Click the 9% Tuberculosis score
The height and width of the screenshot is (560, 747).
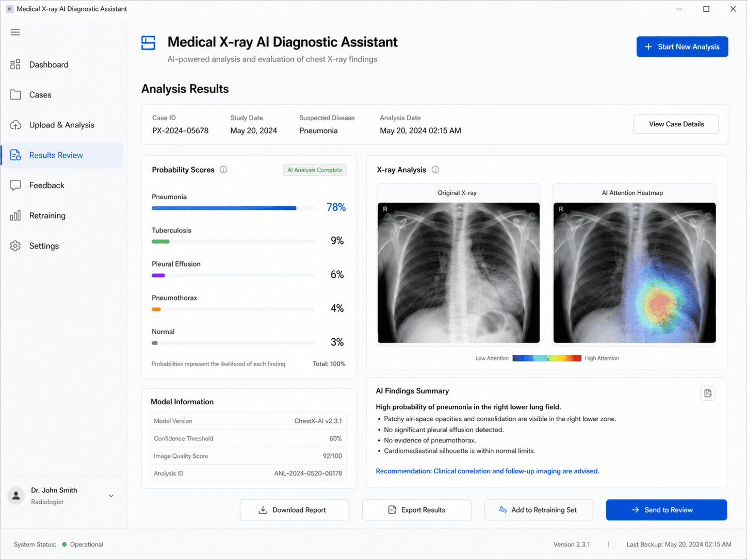(337, 241)
